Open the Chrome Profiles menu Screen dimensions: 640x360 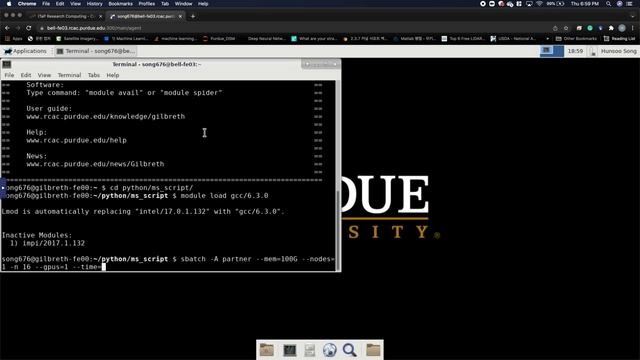pyautogui.click(x=147, y=4)
